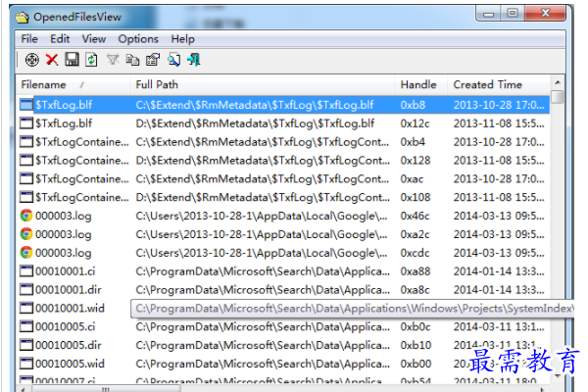Click file icon of highlighted $TxfLog.blf row
This screenshot has height=392, width=588.
click(26, 105)
